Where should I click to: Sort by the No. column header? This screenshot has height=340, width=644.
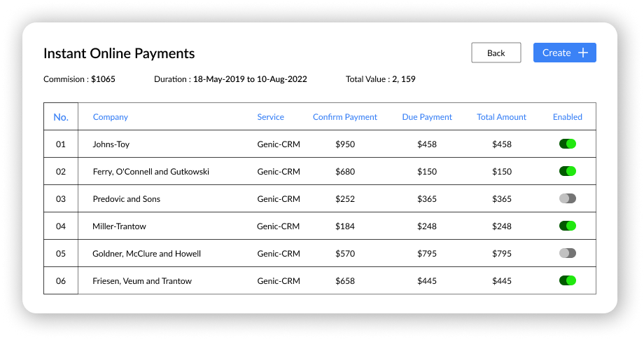click(61, 117)
